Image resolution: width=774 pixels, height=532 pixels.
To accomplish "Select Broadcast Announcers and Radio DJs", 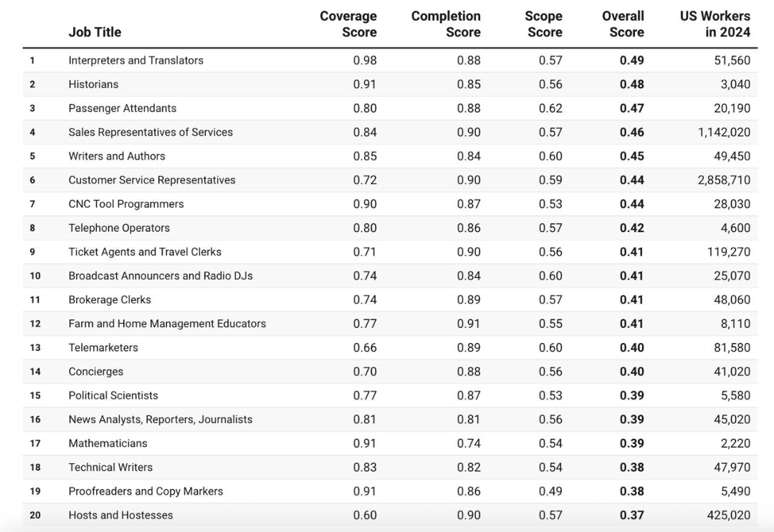I will 161,276.
